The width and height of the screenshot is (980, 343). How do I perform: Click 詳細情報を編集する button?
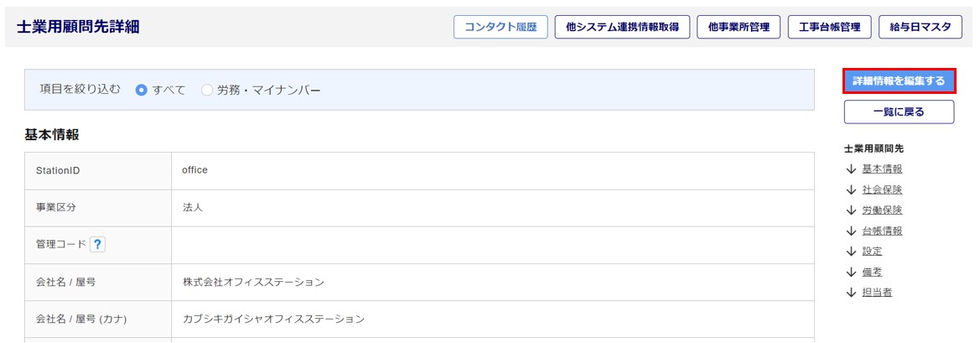pyautogui.click(x=899, y=81)
